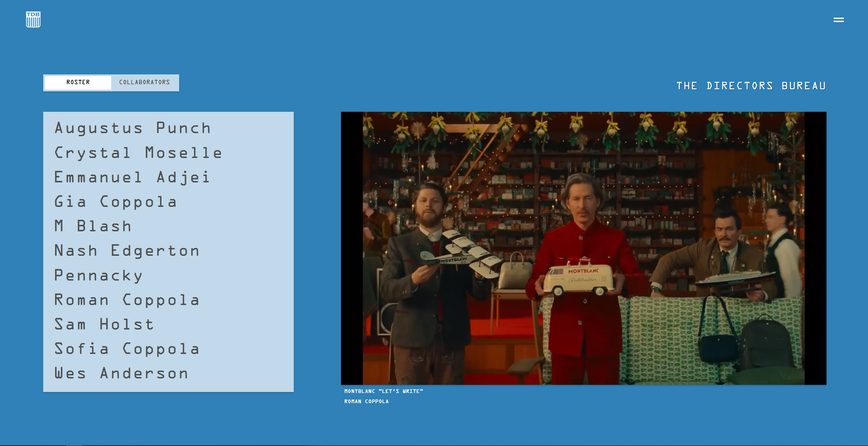Switch to the Collaborators tab
868x446 pixels.
(x=144, y=83)
